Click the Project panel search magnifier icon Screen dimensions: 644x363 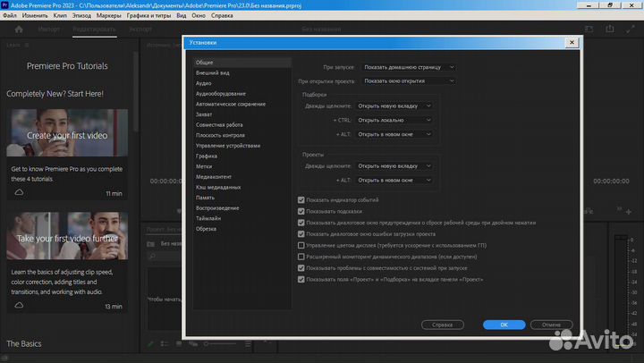[152, 257]
